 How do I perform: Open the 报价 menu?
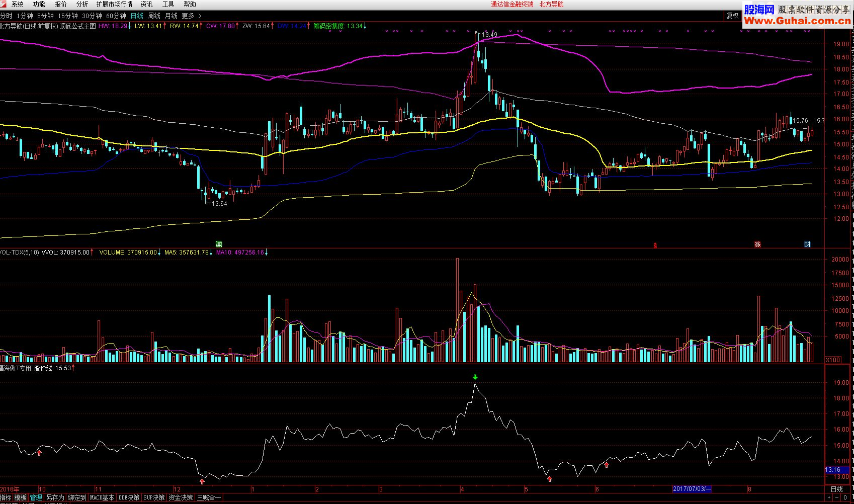(x=60, y=4)
